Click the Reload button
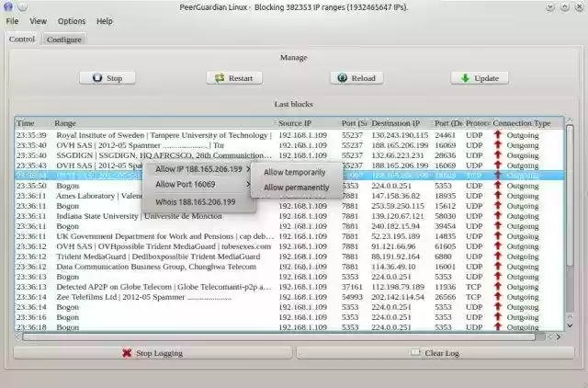The width and height of the screenshot is (588, 388). click(356, 78)
